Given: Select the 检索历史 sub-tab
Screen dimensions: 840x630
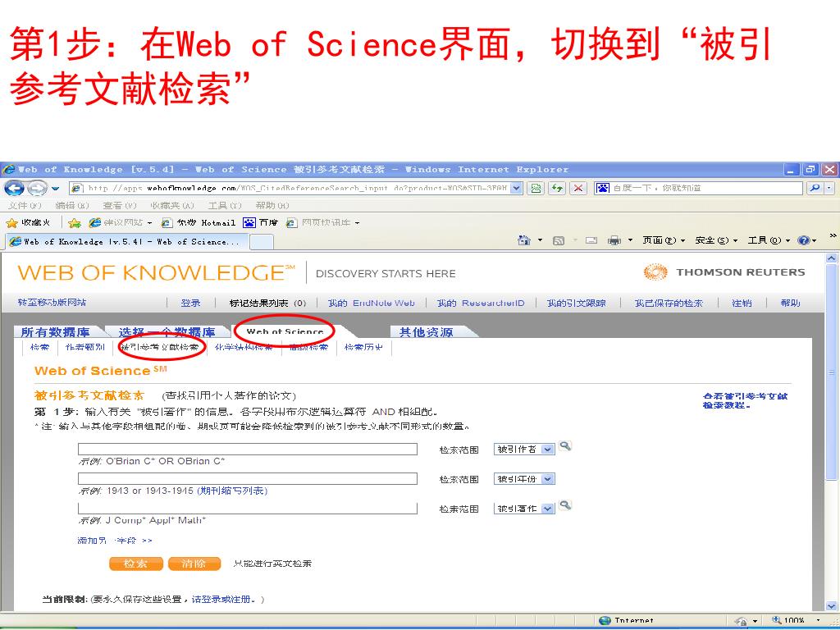Looking at the screenshot, I should 363,347.
